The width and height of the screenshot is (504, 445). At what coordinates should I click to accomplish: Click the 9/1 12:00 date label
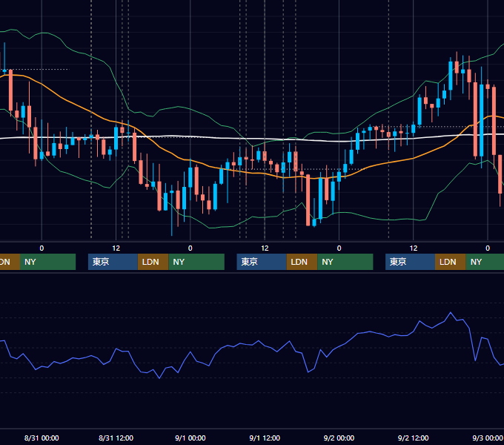click(x=265, y=438)
